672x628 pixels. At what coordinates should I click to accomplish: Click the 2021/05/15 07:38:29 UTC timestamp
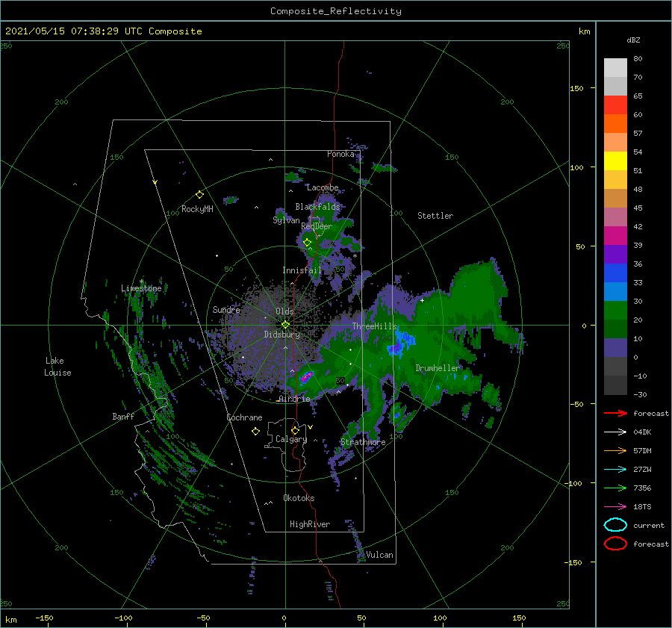pyautogui.click(x=103, y=31)
